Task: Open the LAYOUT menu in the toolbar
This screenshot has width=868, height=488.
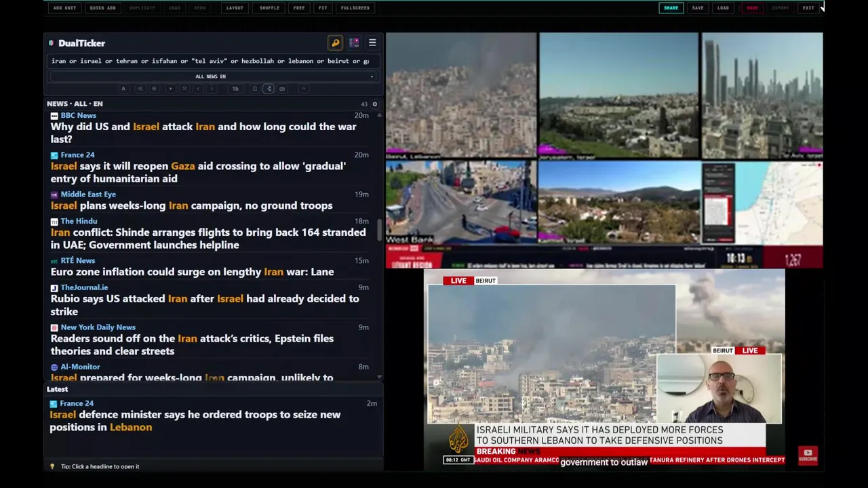Action: click(x=235, y=8)
